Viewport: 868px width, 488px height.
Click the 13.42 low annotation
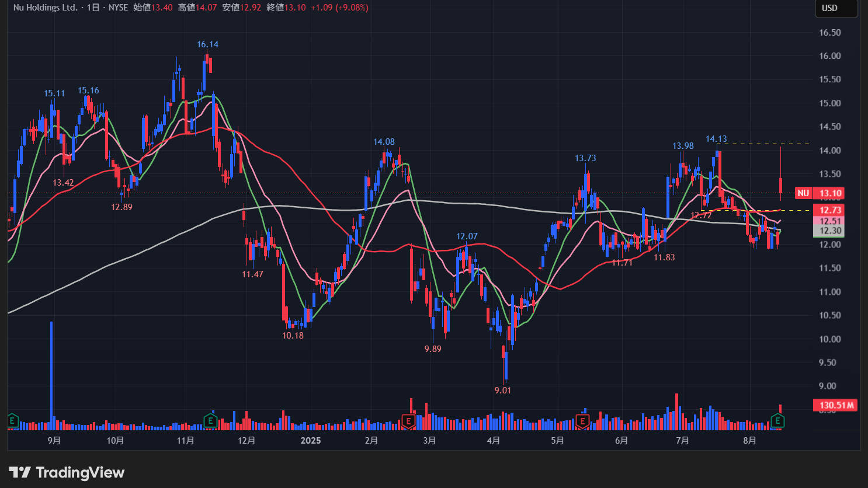(x=63, y=183)
